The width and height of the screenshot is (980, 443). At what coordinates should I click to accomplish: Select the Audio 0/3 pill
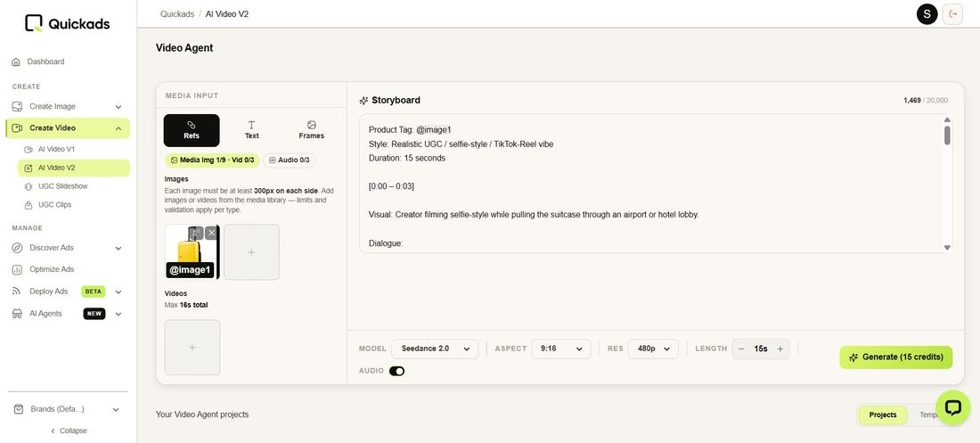(x=290, y=160)
